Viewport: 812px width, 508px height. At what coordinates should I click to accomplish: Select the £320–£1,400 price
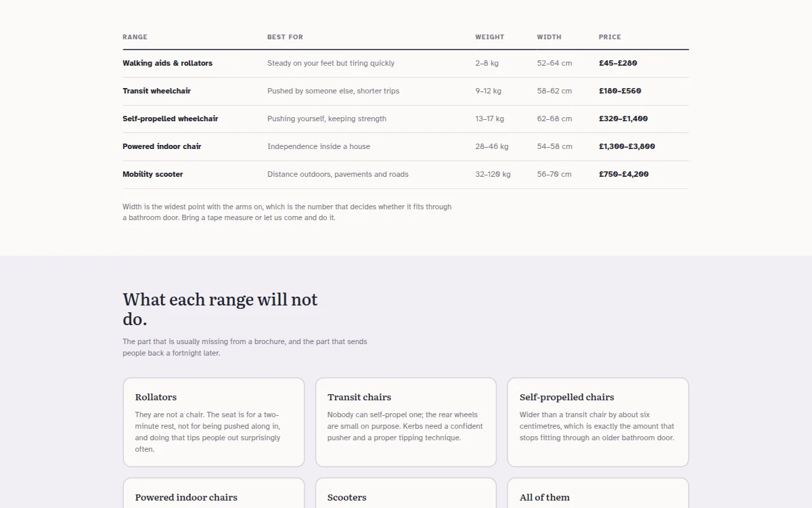click(623, 119)
